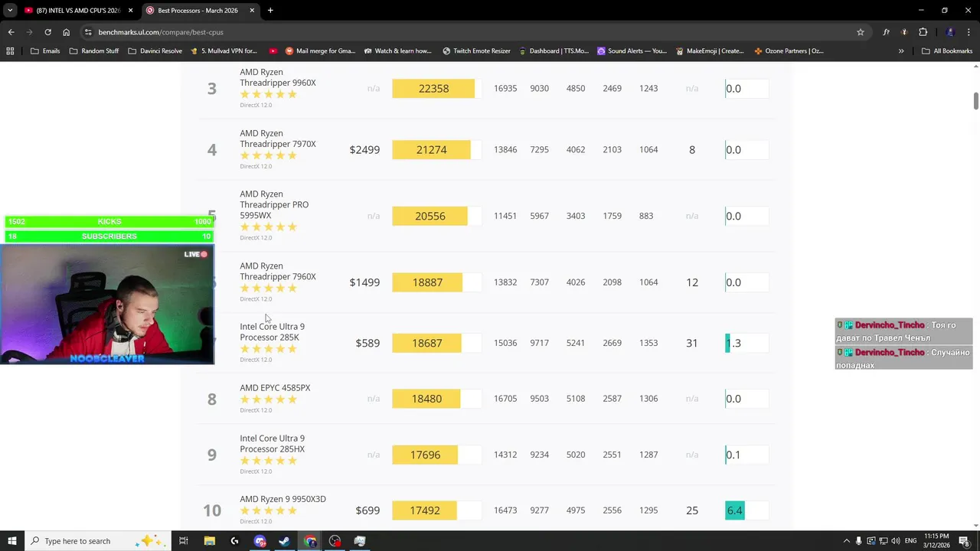Click the benchmarks.ul.com address bar

[473, 32]
